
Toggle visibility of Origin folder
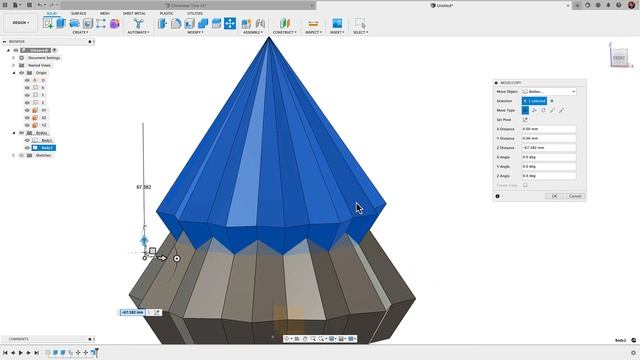point(22,73)
